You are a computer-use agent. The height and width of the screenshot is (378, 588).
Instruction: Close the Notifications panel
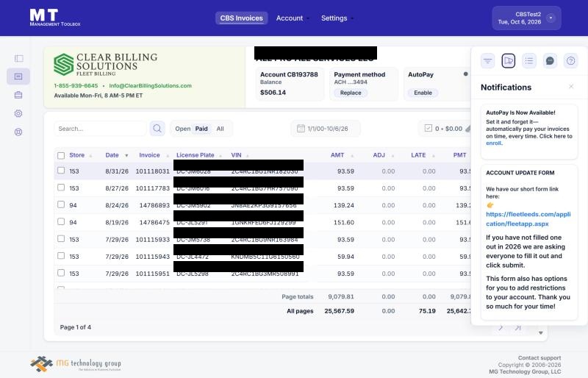(x=571, y=87)
